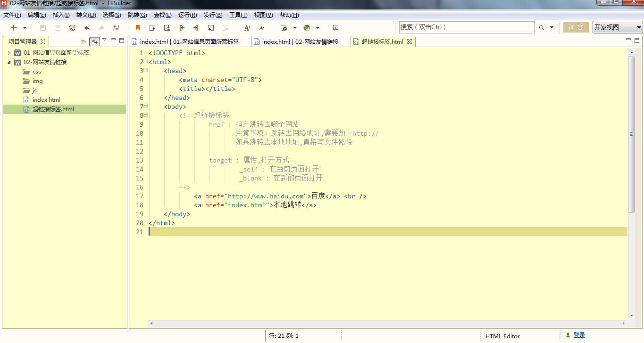
Task: Click the red plus New icon
Action: click(x=14, y=28)
